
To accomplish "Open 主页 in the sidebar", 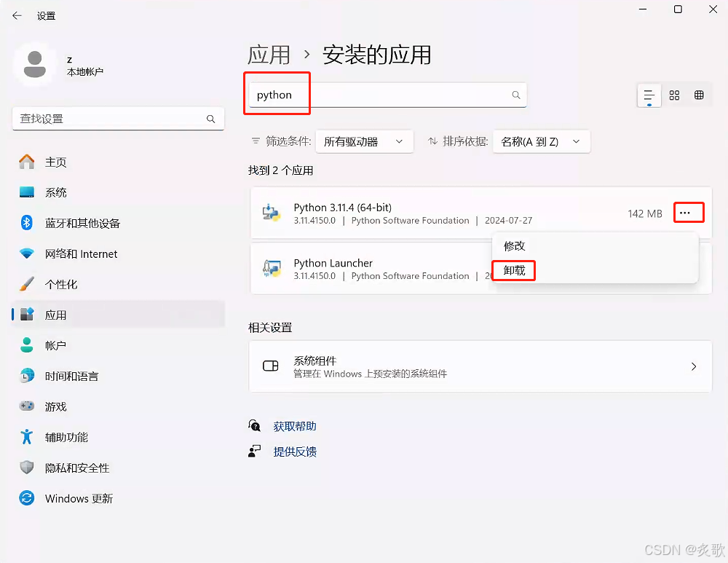I will 119,162.
